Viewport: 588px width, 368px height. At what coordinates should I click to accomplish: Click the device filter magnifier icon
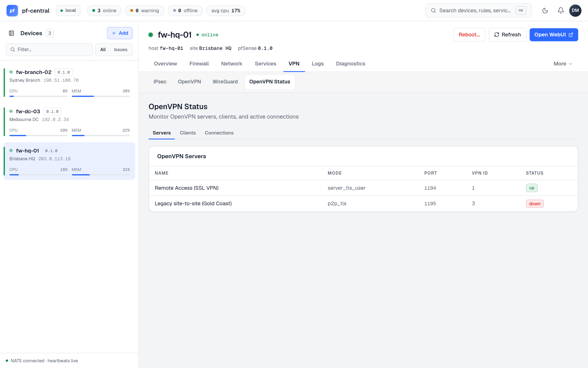coord(13,50)
